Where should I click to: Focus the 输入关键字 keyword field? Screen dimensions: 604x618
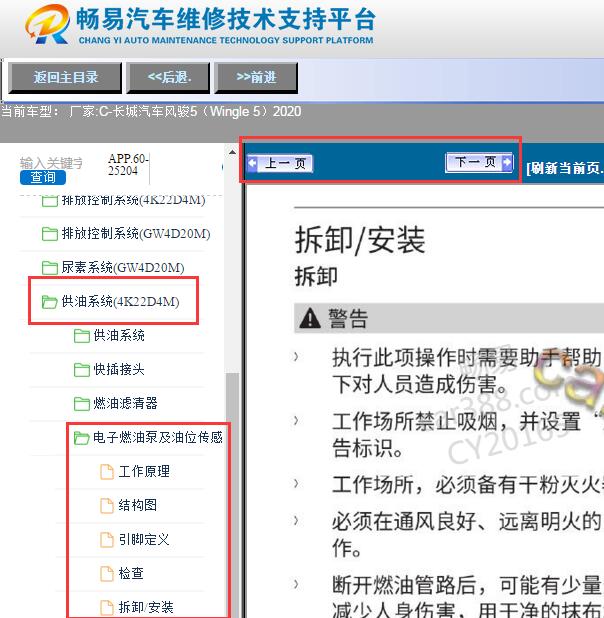click(x=51, y=163)
